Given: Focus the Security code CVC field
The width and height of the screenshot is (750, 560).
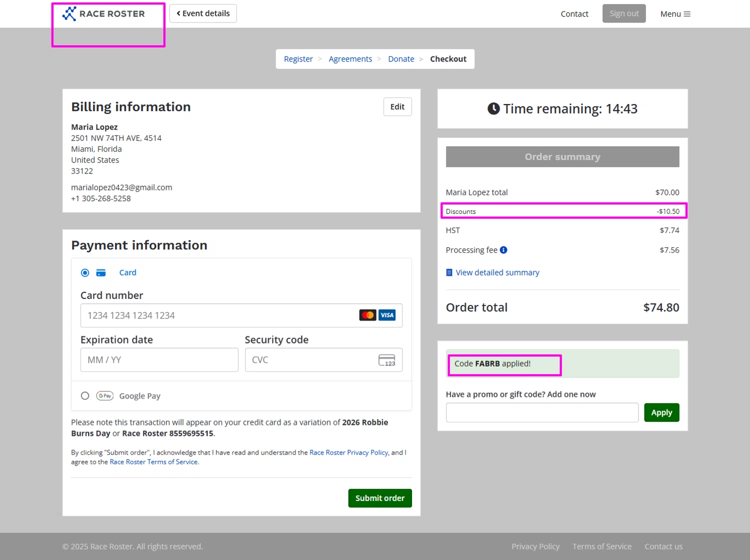Looking at the screenshot, I should [x=323, y=360].
